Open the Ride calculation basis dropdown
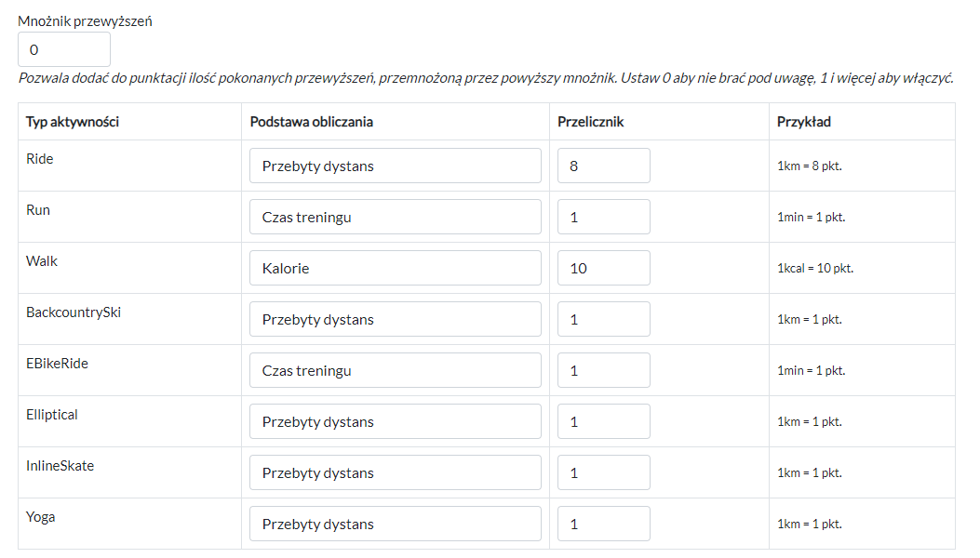980x558 pixels. [x=395, y=166]
